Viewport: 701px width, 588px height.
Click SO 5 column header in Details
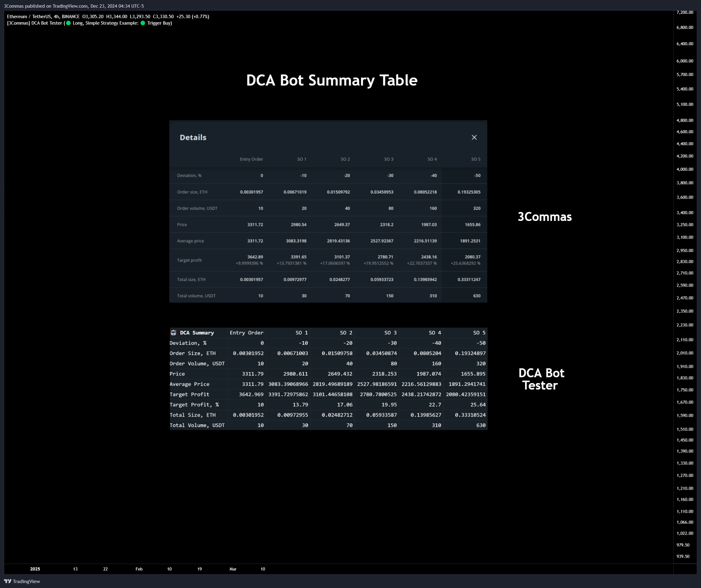476,159
